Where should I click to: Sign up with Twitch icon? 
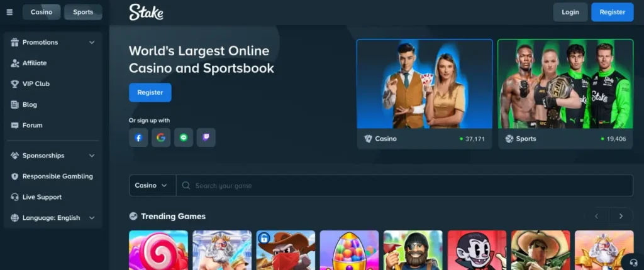[206, 138]
